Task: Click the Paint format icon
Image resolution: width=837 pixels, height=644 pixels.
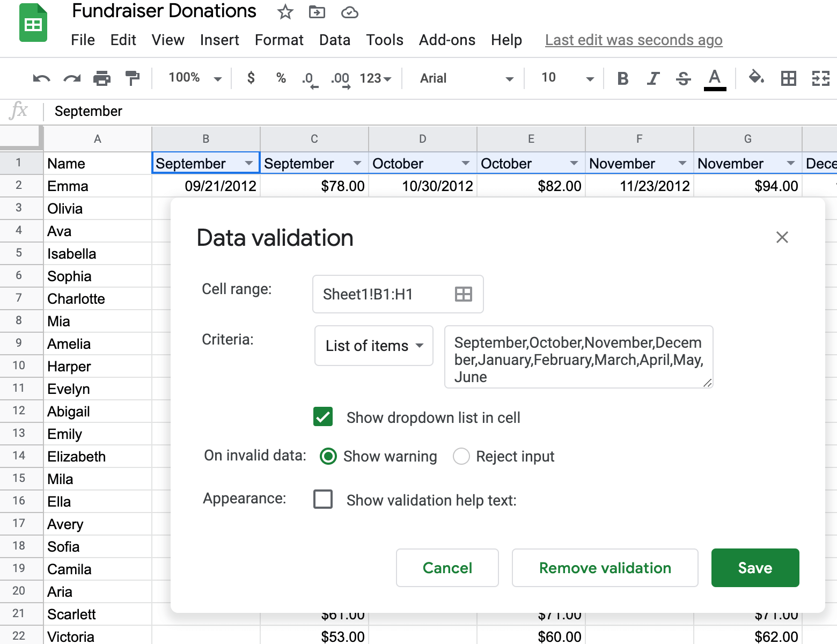Action: click(132, 78)
